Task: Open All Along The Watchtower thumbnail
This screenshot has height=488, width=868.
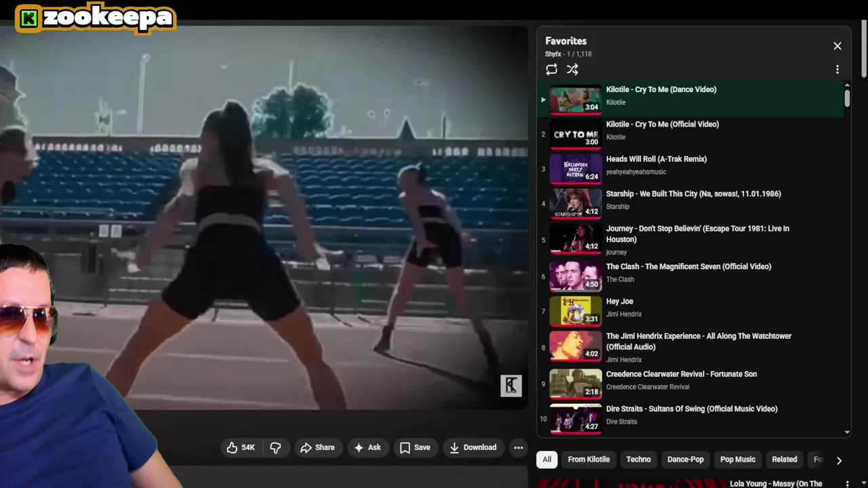Action: [x=575, y=346]
